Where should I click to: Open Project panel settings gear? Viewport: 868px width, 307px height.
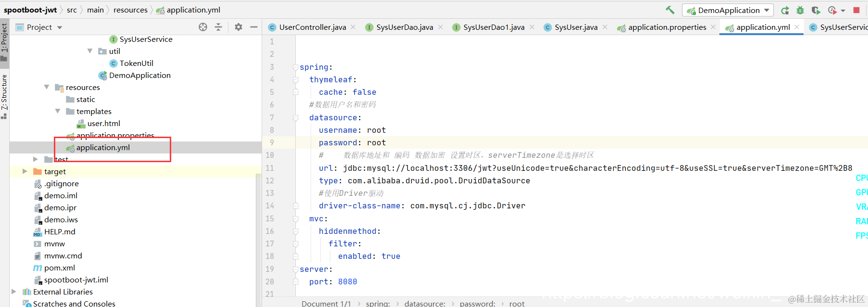[x=239, y=27]
